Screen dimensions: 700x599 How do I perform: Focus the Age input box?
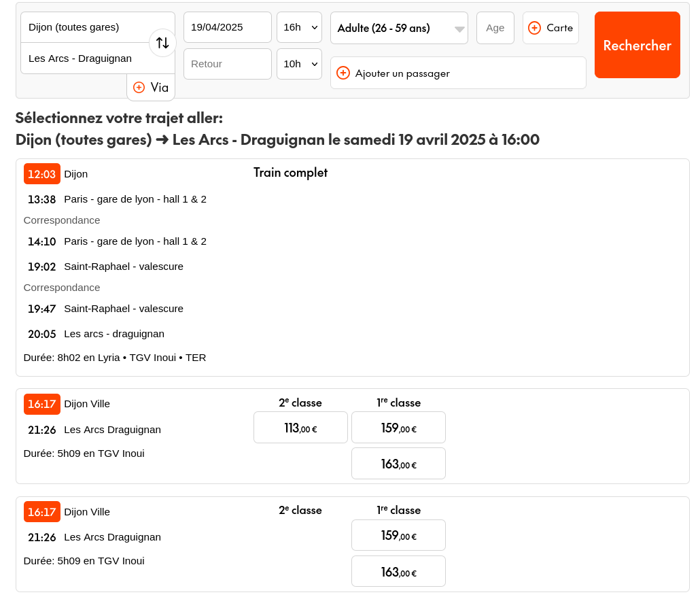tap(495, 28)
